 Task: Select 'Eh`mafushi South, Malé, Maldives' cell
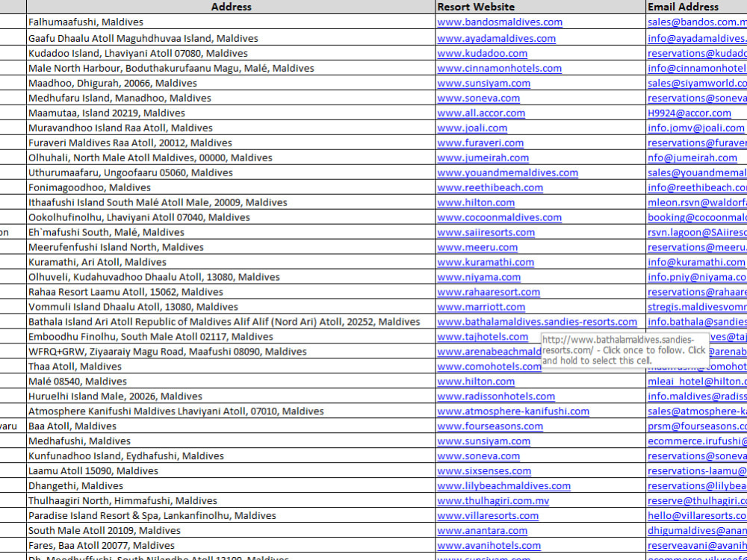(x=231, y=232)
